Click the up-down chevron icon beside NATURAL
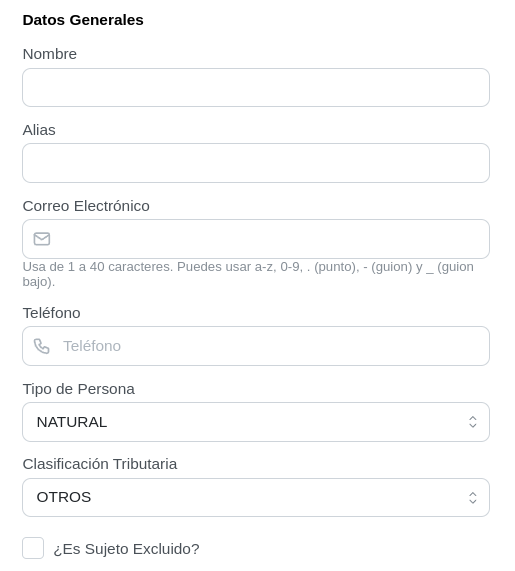The width and height of the screenshot is (515, 571). [473, 422]
